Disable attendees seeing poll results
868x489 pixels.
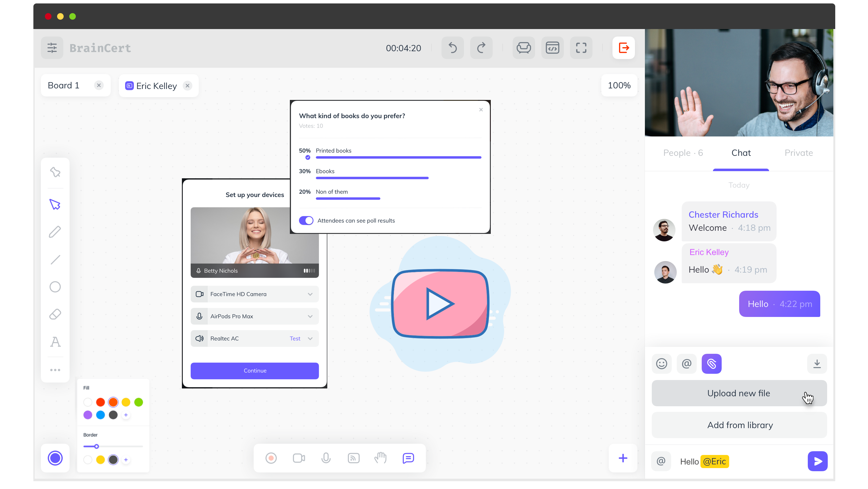point(306,220)
